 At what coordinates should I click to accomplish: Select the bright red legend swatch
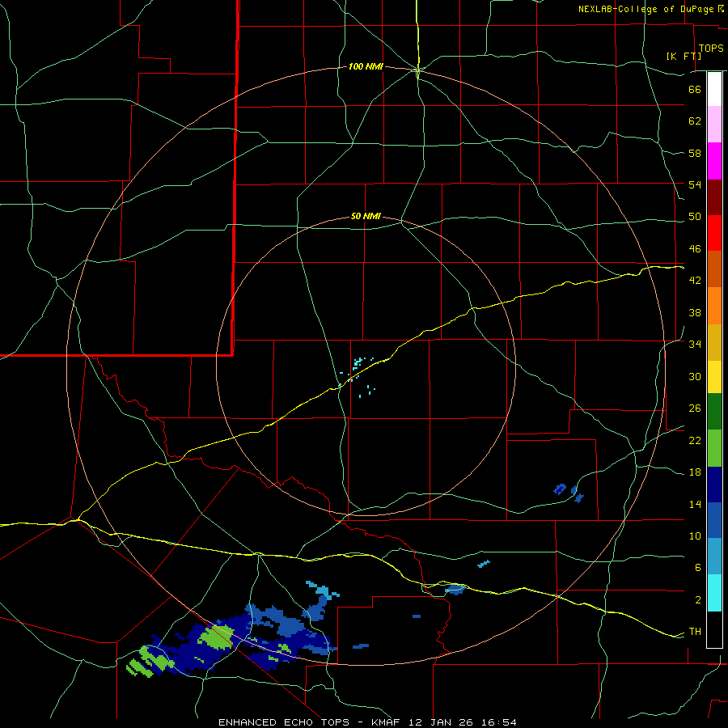(714, 233)
